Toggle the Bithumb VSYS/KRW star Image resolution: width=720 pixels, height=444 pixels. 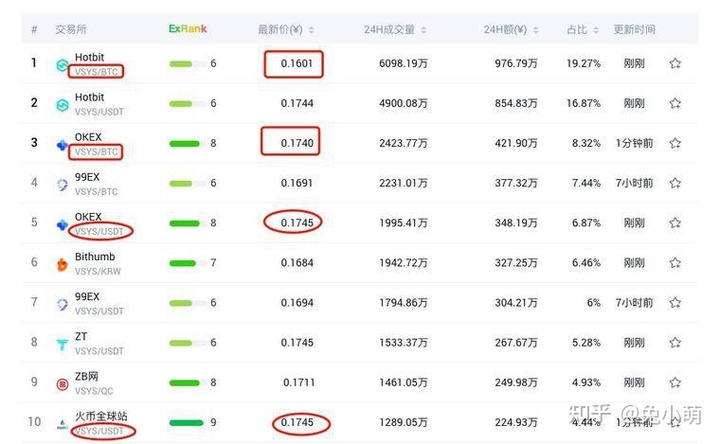click(675, 263)
